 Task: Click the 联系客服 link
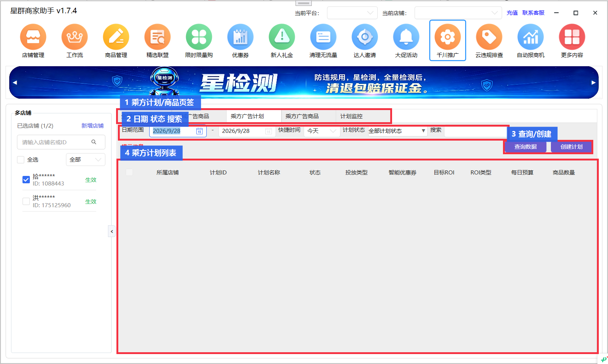[x=533, y=13]
